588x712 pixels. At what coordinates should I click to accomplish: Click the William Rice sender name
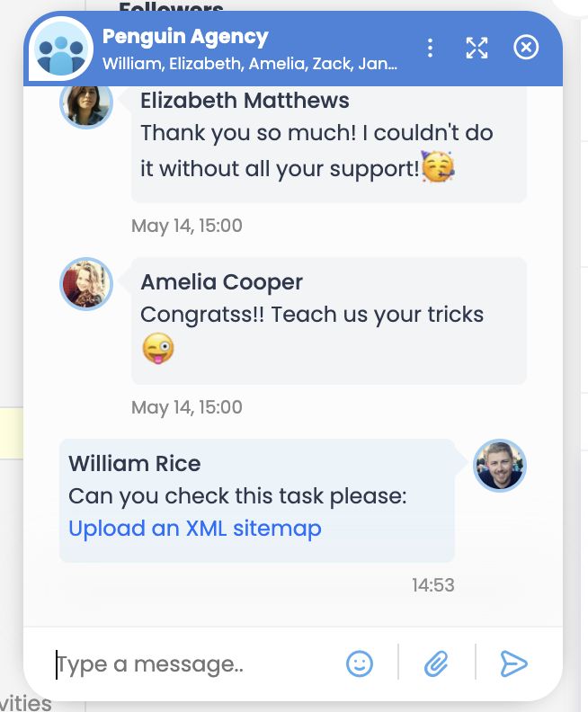135,464
